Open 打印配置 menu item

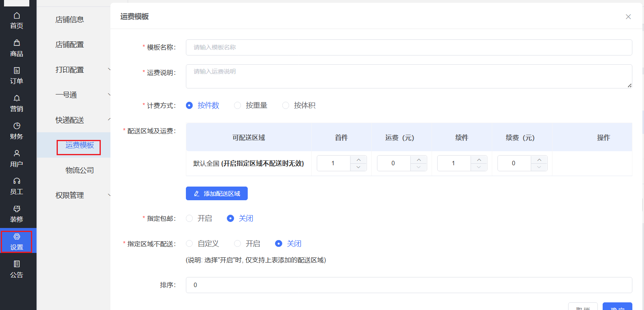point(69,70)
